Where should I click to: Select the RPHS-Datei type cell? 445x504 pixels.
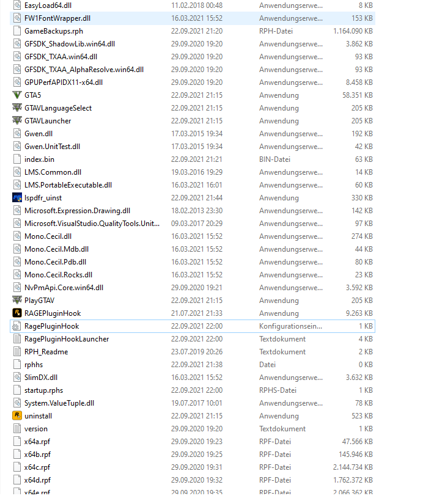coord(278,390)
